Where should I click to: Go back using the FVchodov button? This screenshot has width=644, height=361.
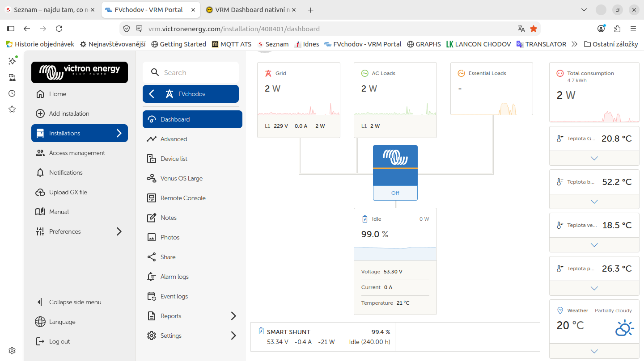coord(191,94)
